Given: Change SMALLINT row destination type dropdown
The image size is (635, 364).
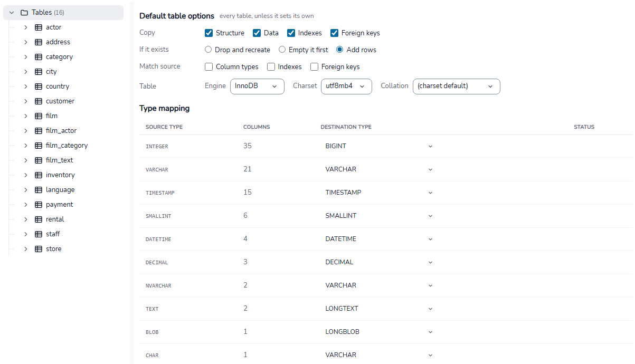Looking at the screenshot, I should click(x=379, y=216).
